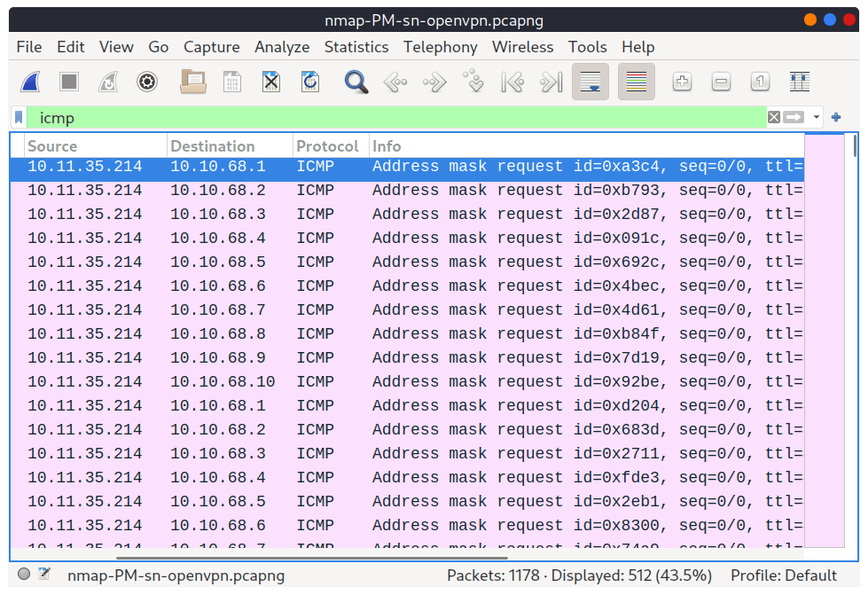Go forward in packet history

pos(434,82)
